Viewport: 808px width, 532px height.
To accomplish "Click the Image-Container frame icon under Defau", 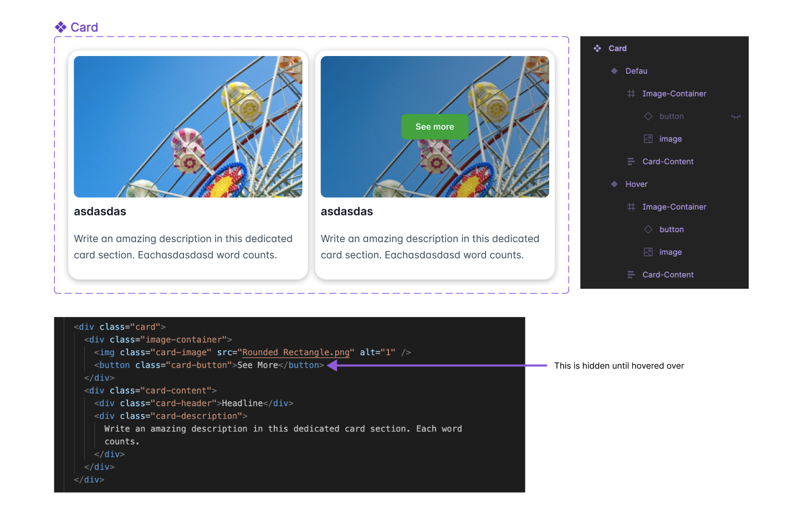I will (631, 94).
